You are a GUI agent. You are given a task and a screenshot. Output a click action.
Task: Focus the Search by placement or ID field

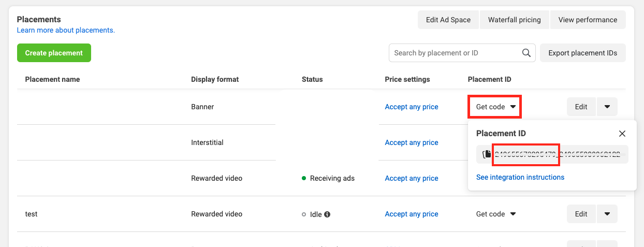pyautogui.click(x=456, y=53)
